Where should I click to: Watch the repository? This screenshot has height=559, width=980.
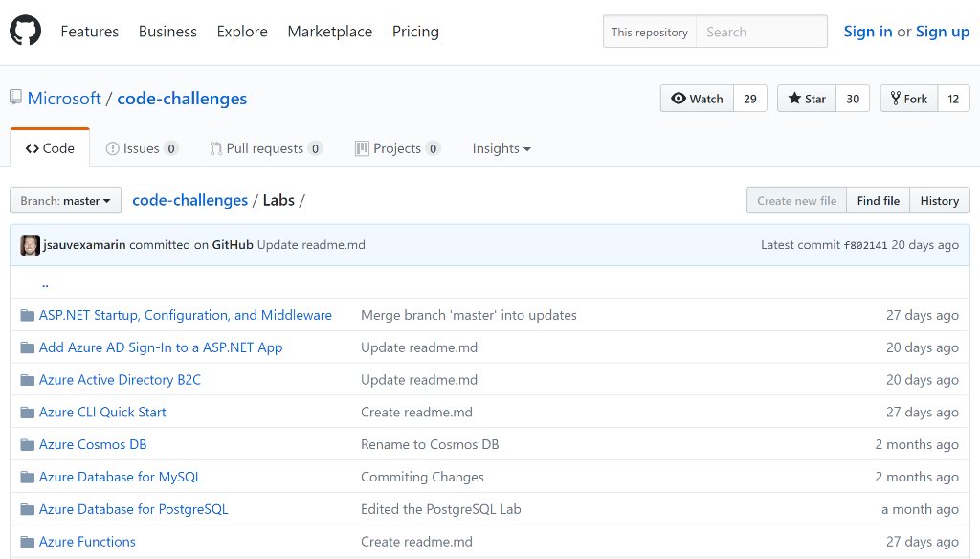(x=697, y=99)
